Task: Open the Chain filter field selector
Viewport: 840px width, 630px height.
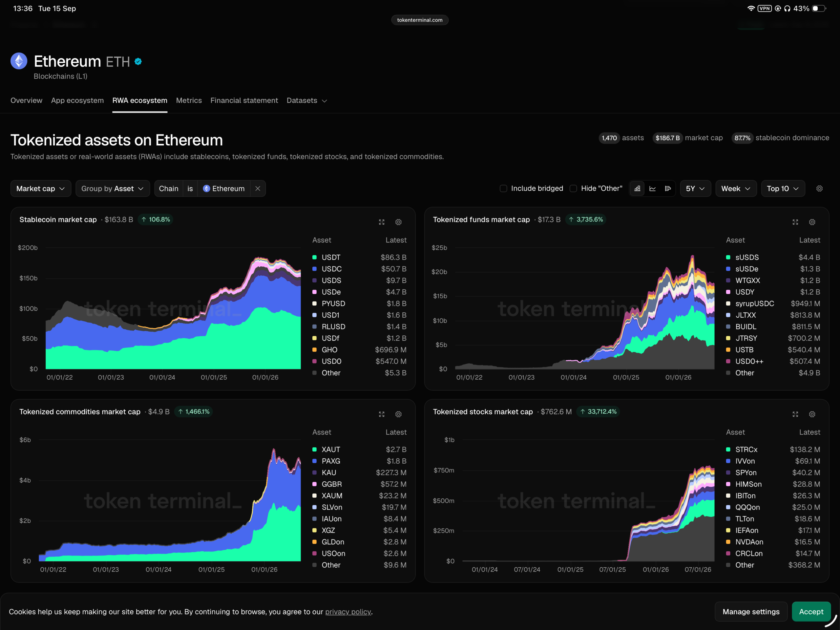Action: (169, 189)
